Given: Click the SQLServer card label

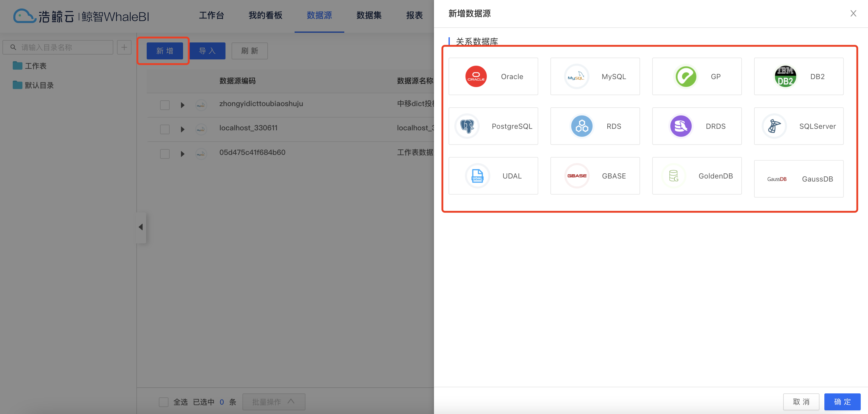Looking at the screenshot, I should (817, 126).
